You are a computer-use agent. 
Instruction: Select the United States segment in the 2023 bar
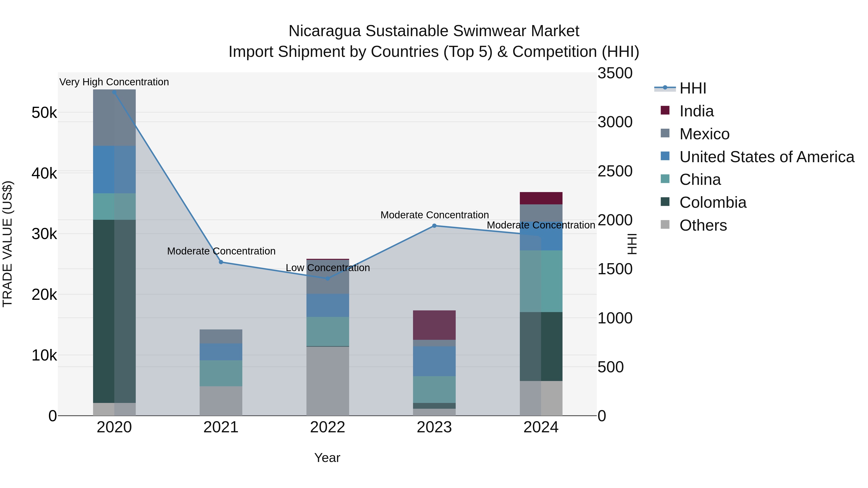tap(434, 361)
